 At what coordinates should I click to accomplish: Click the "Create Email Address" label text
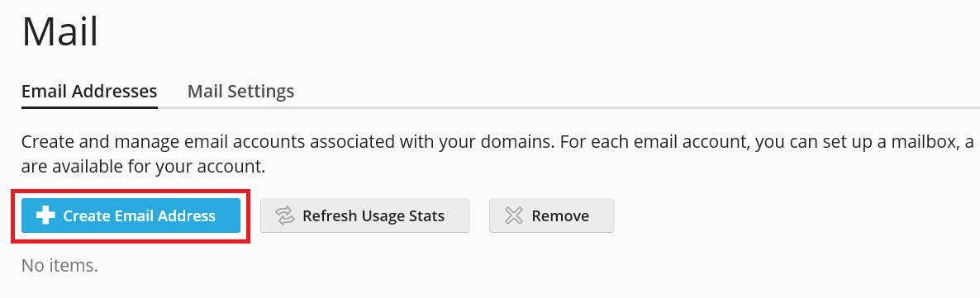pos(140,216)
